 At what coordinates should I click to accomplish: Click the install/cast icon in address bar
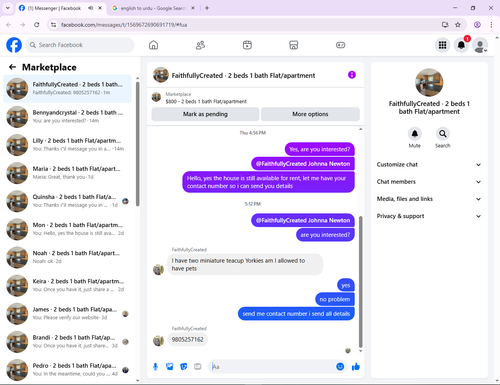445,25
